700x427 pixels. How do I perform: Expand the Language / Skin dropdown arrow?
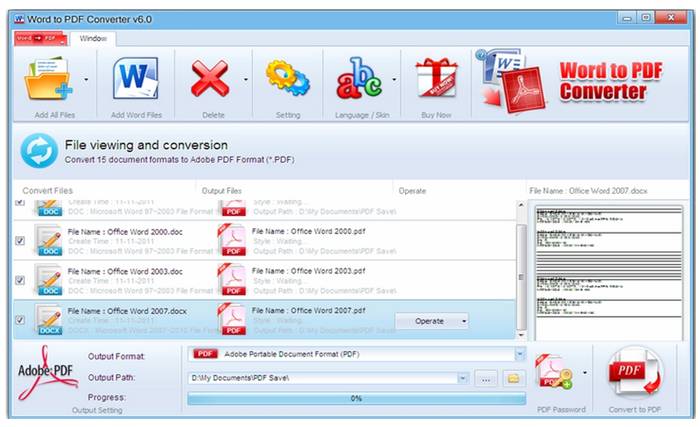[x=394, y=80]
